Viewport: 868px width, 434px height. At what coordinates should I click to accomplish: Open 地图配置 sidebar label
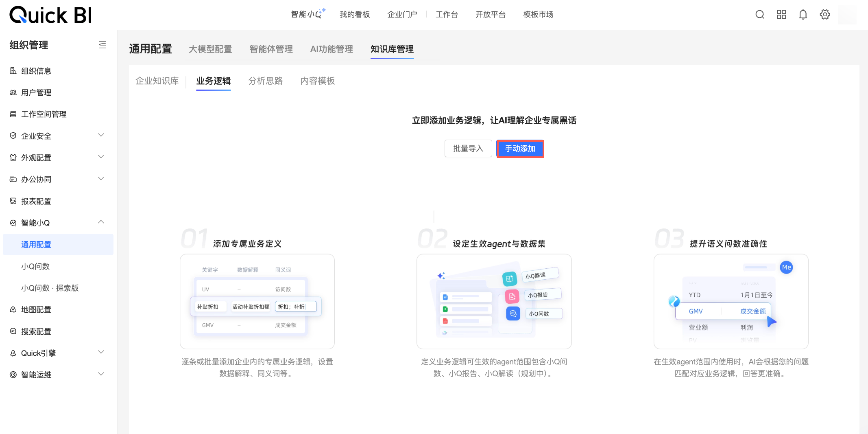(x=36, y=309)
